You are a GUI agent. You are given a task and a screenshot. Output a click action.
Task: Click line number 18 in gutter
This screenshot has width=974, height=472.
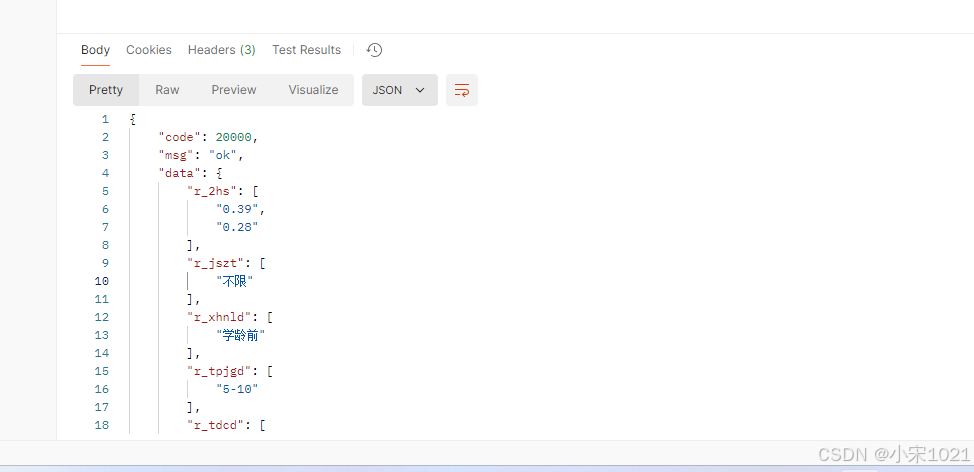point(102,425)
